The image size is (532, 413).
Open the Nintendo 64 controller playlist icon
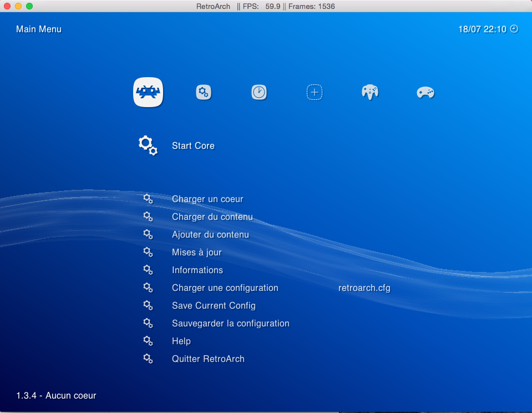[x=370, y=92]
